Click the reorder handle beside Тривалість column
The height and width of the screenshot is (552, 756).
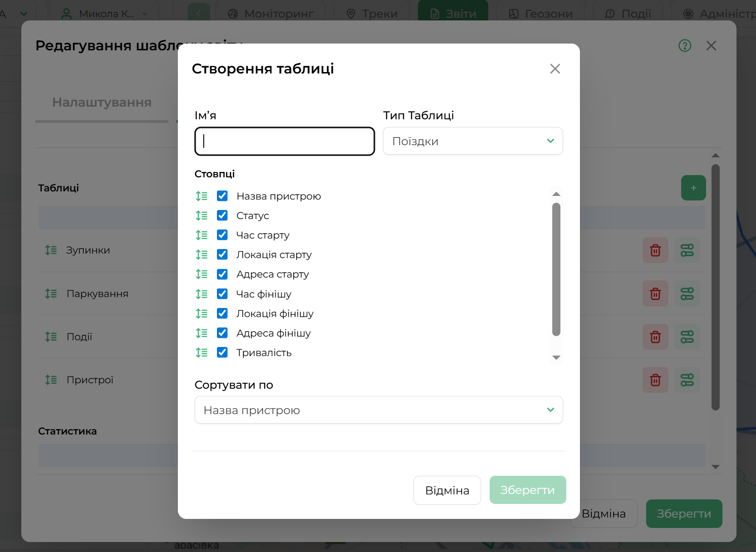(201, 352)
